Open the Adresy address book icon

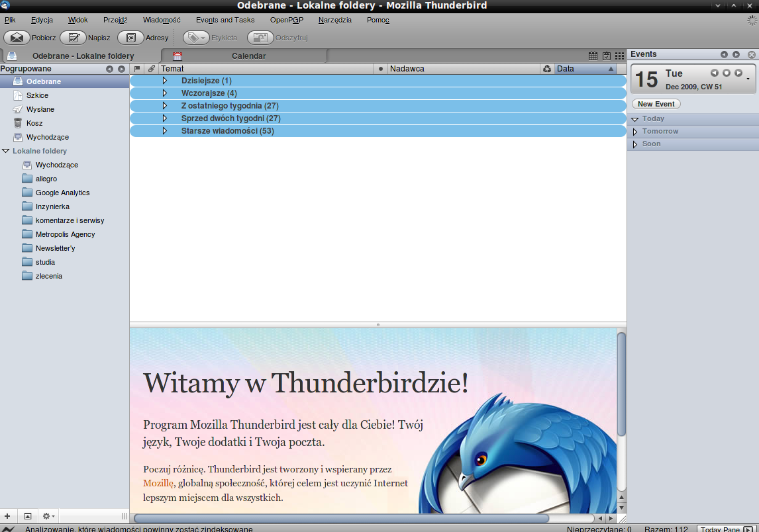tap(130, 38)
